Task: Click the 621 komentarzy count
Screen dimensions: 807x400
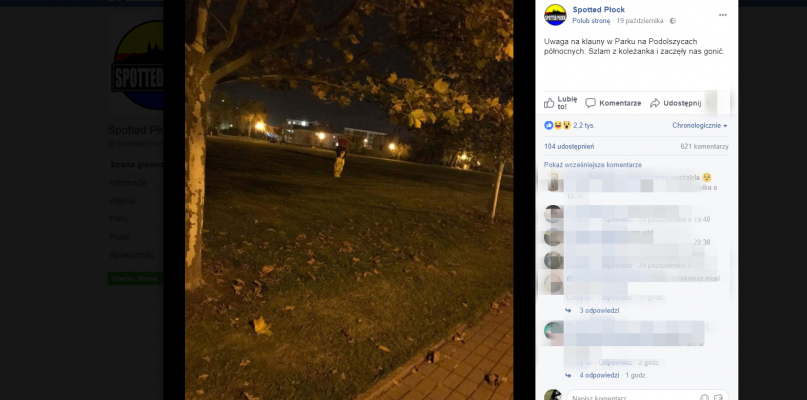Action: [x=704, y=147]
